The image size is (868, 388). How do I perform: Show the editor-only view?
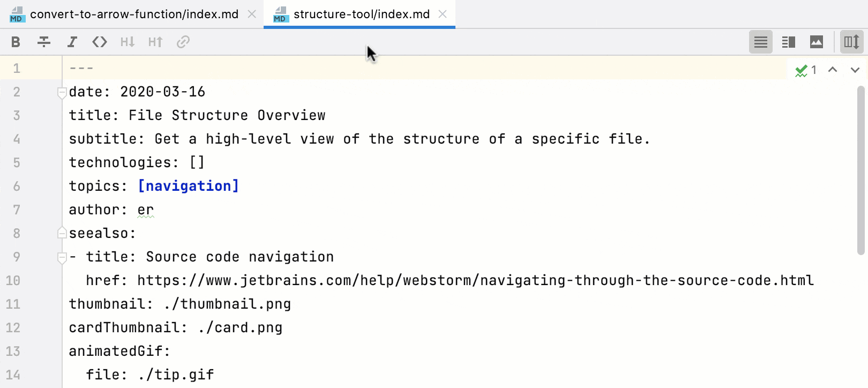(760, 42)
